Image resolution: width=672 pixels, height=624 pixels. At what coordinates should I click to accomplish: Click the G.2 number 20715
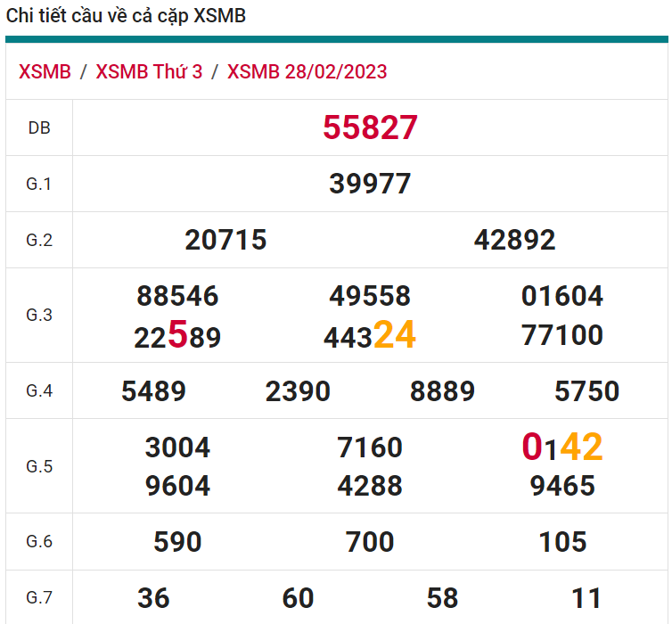point(225,240)
